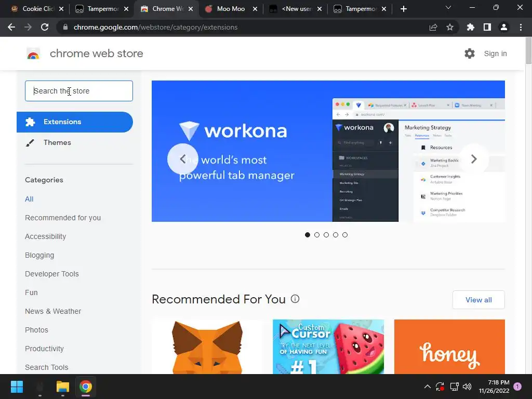Select the third carousel dot

[326, 235]
